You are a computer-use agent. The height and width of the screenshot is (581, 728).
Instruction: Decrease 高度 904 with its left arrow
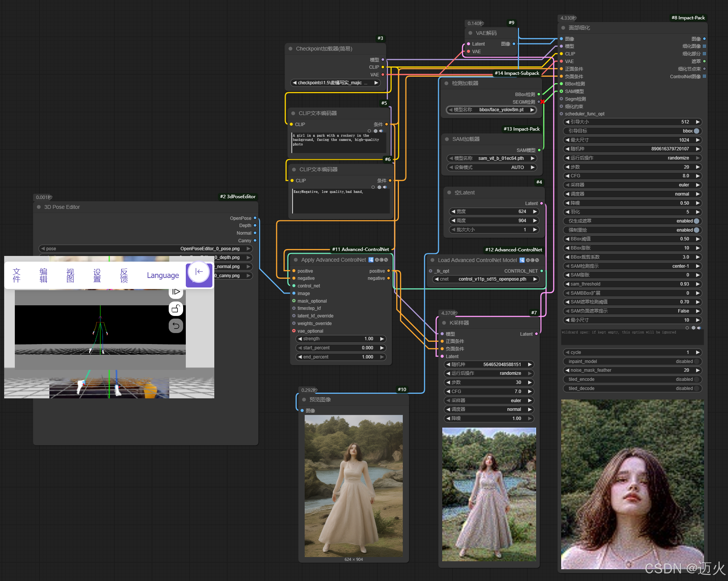(453, 221)
